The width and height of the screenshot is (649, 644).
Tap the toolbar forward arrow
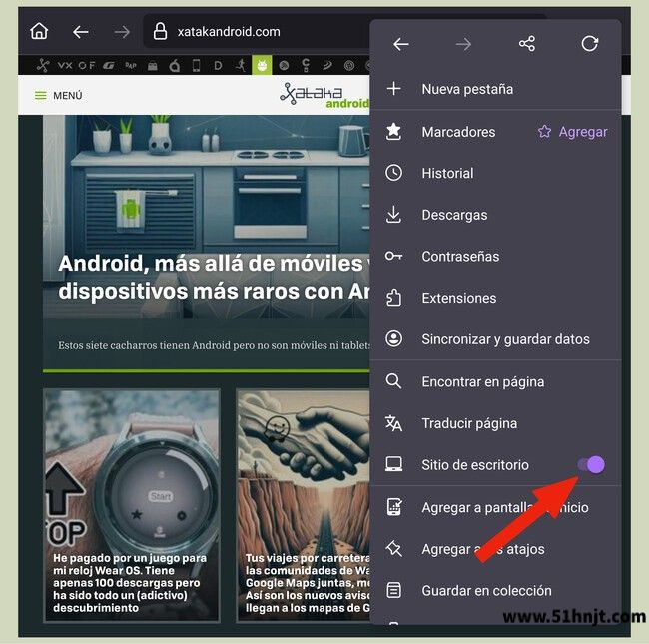122,32
